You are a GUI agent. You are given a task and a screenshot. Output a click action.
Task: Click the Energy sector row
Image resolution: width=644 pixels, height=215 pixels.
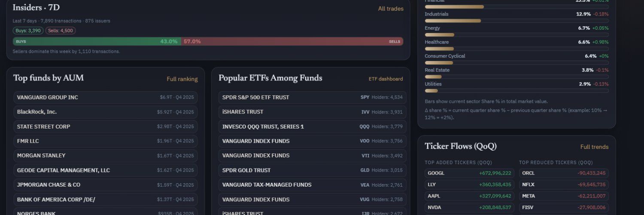coord(516,31)
